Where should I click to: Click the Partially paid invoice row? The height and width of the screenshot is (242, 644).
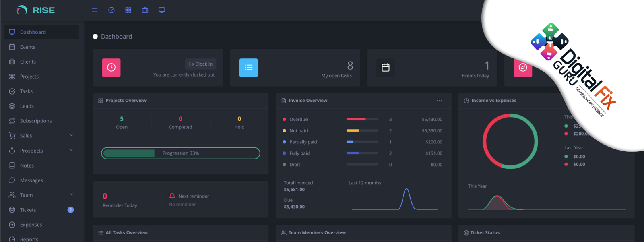click(362, 142)
